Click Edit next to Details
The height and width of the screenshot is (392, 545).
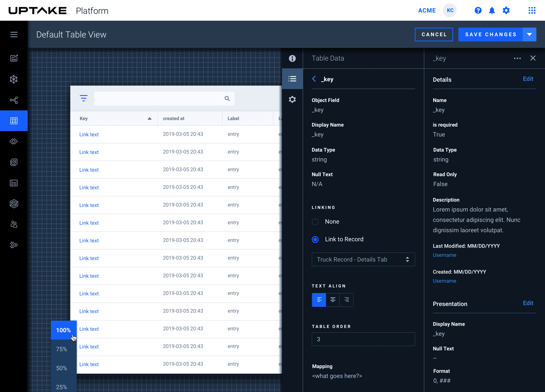pyautogui.click(x=528, y=79)
